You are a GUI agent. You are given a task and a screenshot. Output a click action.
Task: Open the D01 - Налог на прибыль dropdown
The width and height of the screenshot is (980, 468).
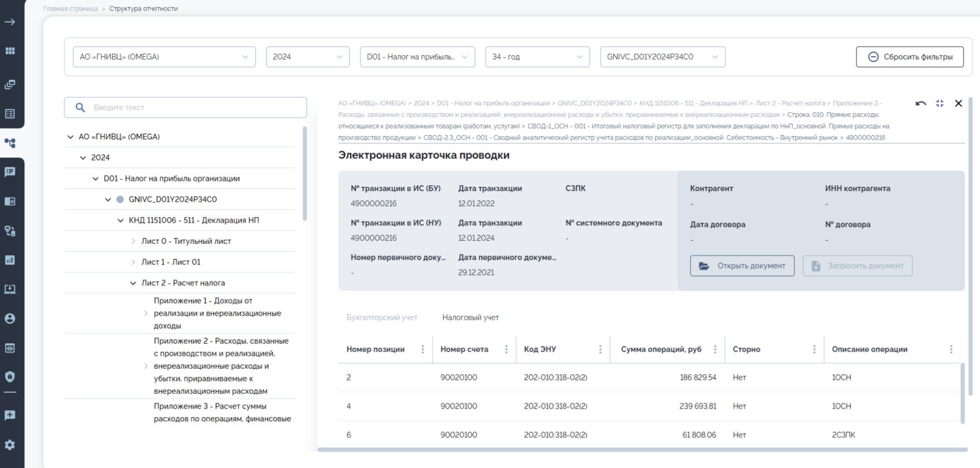(x=417, y=57)
